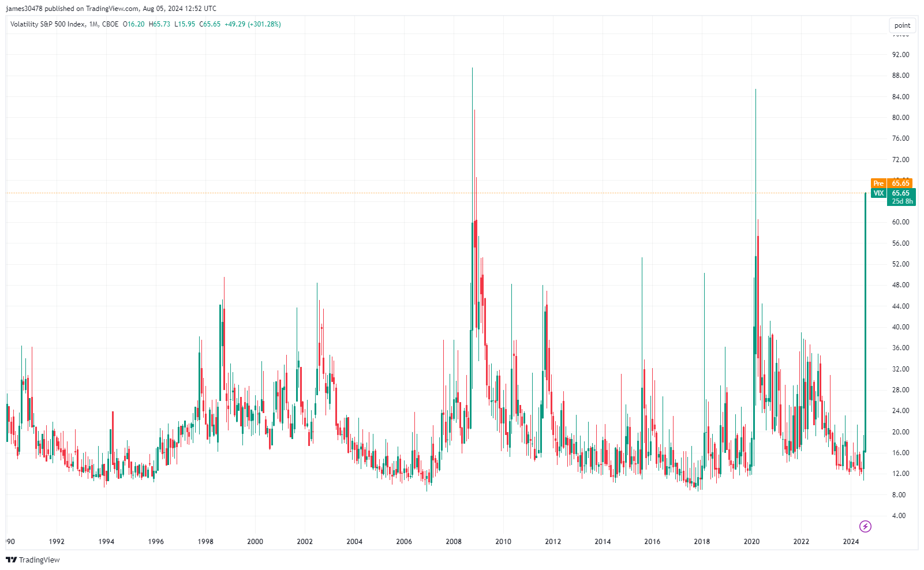Click the 2000 time axis label

[255, 542]
